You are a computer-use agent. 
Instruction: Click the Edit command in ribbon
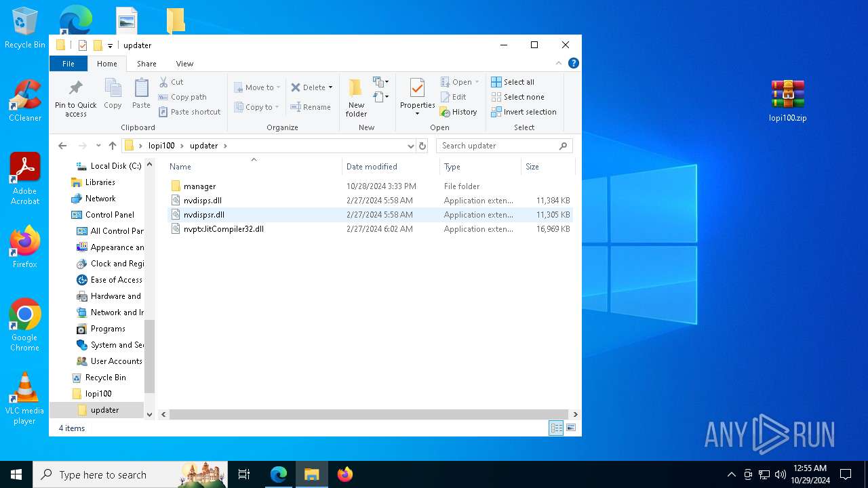click(453, 97)
